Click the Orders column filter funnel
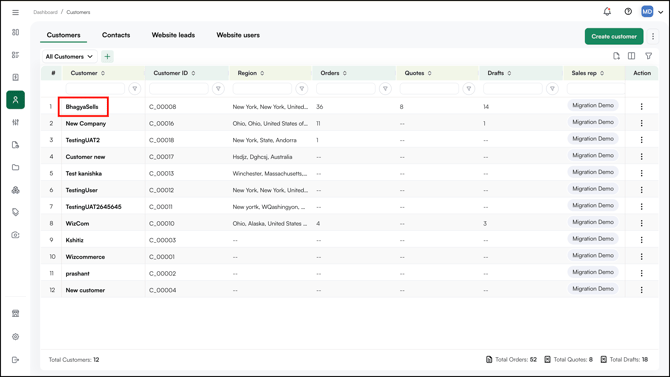The image size is (670, 377). [x=385, y=88]
